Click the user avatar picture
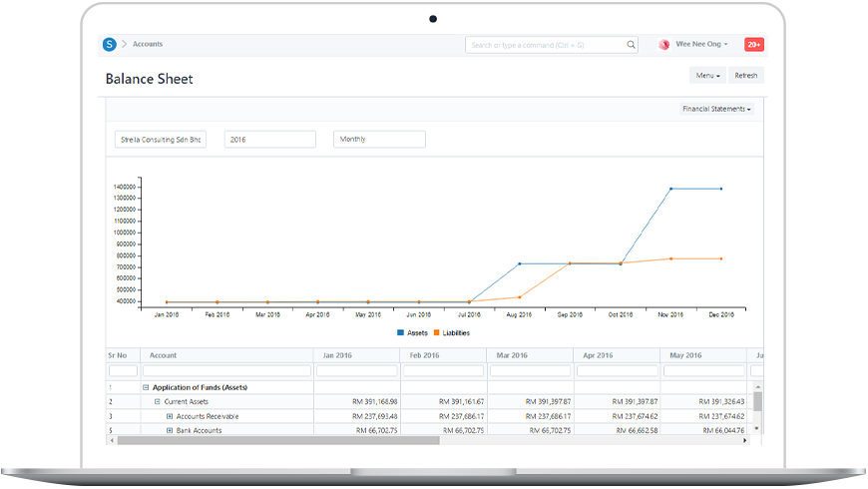 664,45
